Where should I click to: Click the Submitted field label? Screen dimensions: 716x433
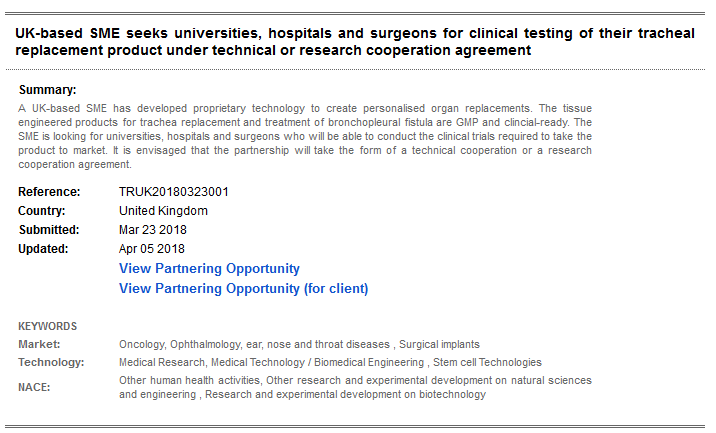pos(49,230)
